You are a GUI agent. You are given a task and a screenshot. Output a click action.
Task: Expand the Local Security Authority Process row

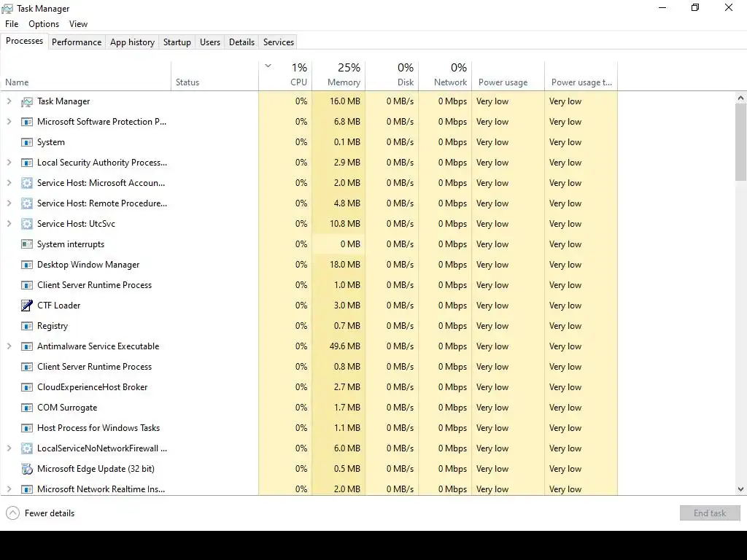[x=9, y=163]
